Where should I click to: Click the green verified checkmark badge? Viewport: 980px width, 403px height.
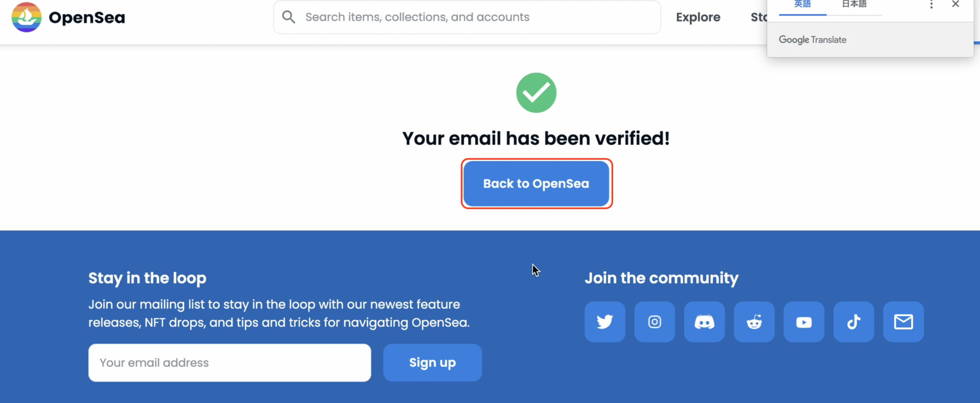536,92
